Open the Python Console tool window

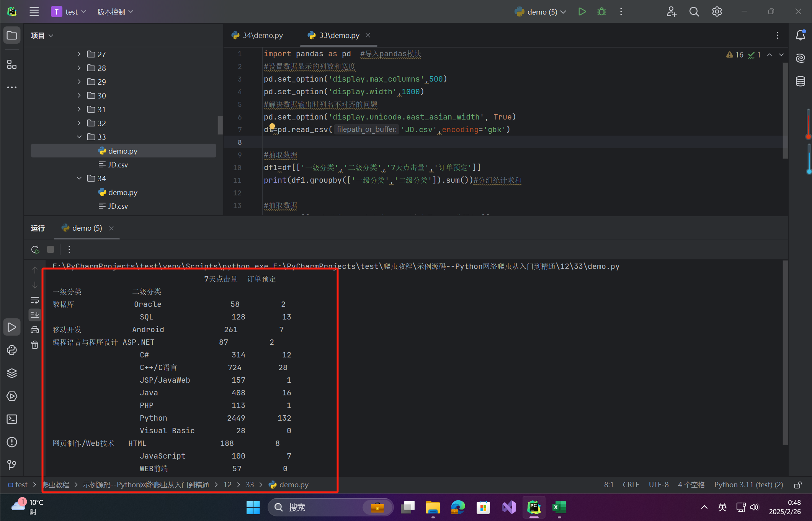[12, 350]
